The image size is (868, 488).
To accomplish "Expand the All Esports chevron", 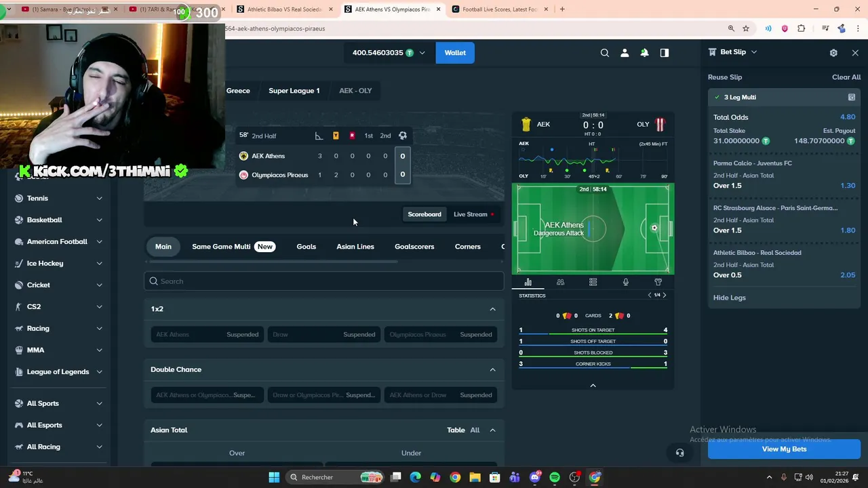I will click(99, 425).
